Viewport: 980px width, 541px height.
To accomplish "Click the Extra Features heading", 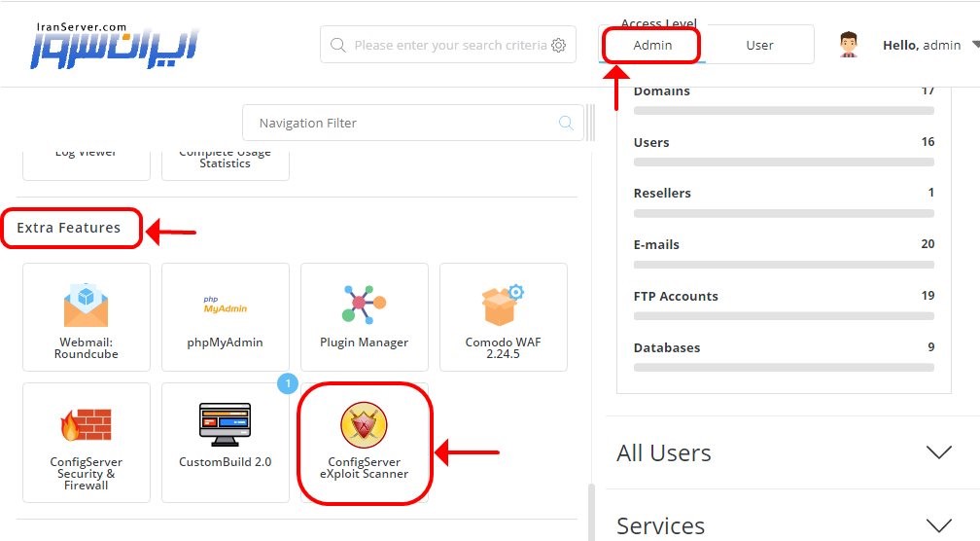I will [x=69, y=228].
